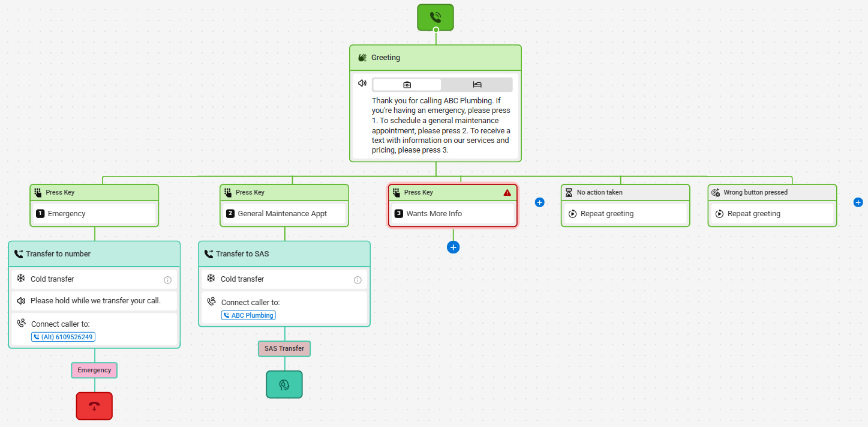Switch to the after-hours bed greeting tab
Screen dimensions: 868x427
477,85
